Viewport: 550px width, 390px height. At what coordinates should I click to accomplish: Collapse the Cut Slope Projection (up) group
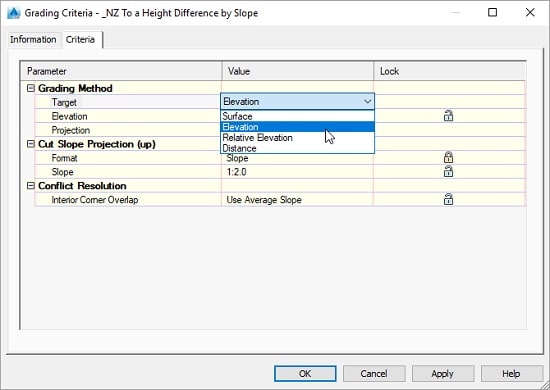click(x=31, y=144)
